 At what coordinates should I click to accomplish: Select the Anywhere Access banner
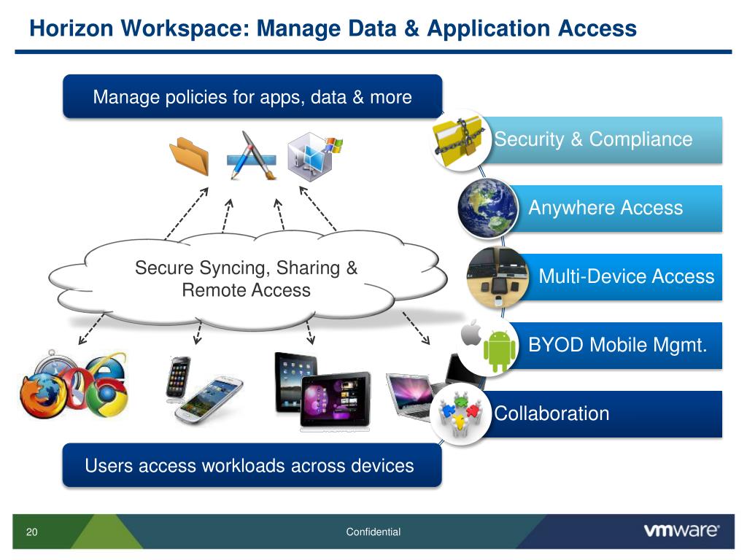click(617, 209)
